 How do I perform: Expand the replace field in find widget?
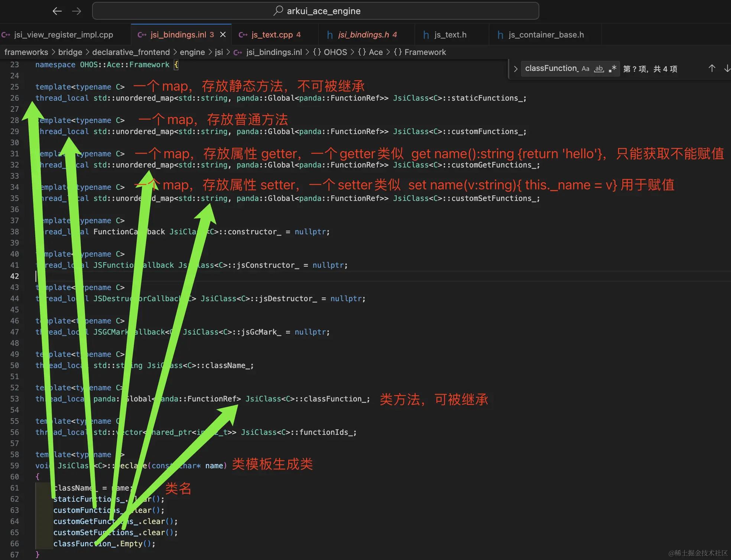pos(516,69)
